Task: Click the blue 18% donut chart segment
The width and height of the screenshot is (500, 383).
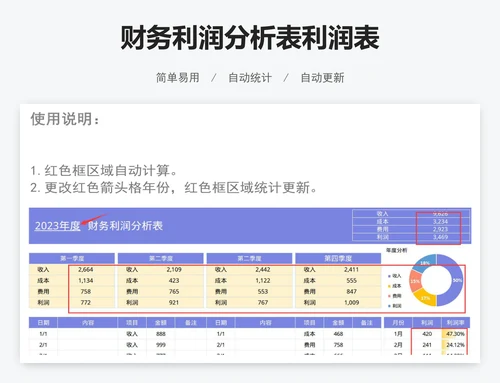Action: (425, 262)
